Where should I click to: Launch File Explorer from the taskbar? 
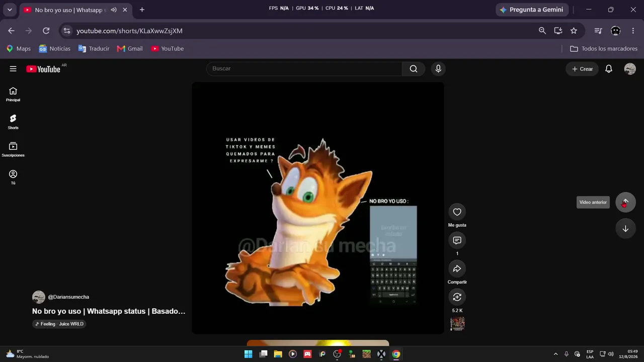[278, 354]
